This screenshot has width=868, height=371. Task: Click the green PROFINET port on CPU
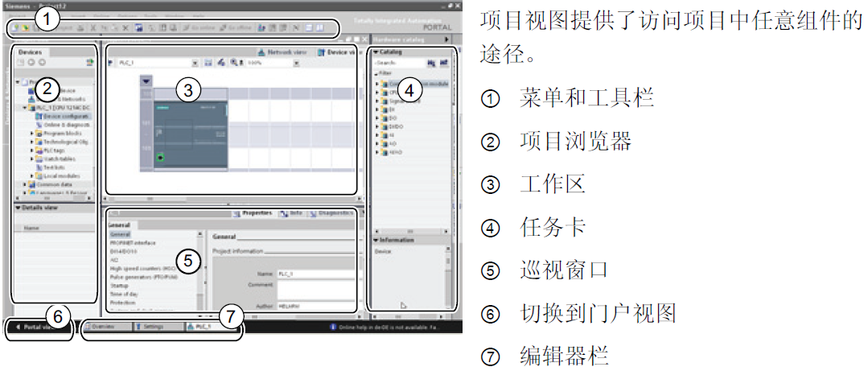tap(161, 158)
